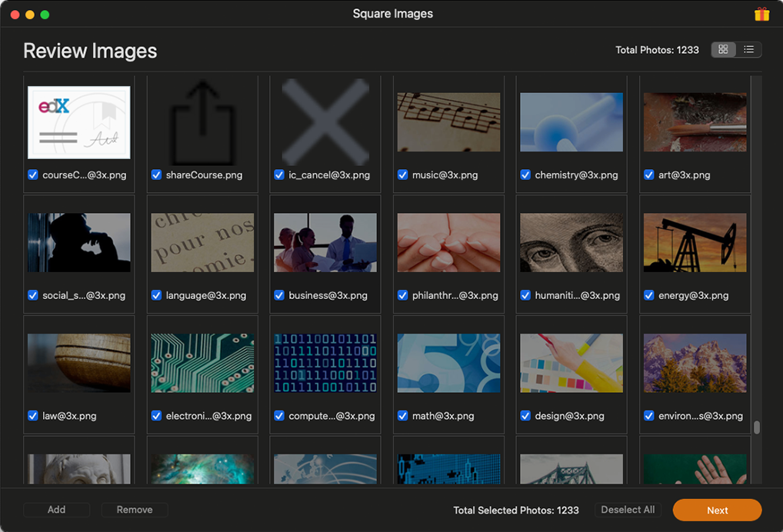Select the math numbers thumbnail
This screenshot has width=783, height=532.
click(x=448, y=363)
